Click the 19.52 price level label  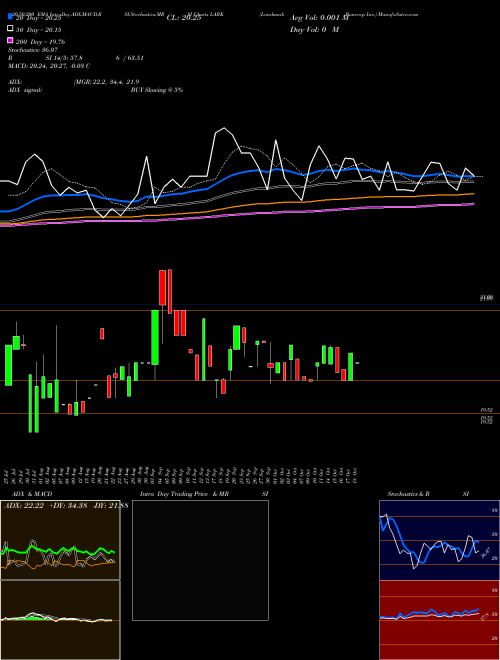487,410
